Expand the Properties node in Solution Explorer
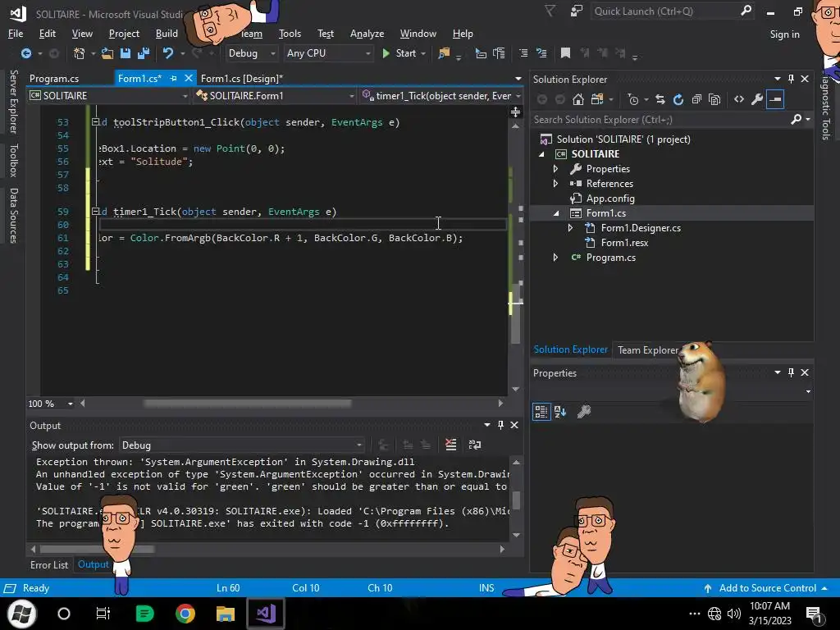 click(x=555, y=169)
